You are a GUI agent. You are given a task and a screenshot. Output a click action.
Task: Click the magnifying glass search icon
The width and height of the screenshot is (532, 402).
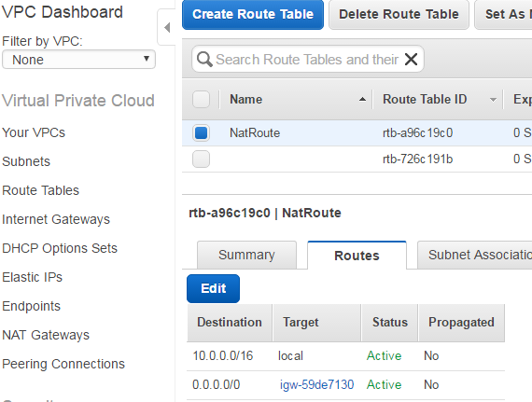[x=204, y=60]
